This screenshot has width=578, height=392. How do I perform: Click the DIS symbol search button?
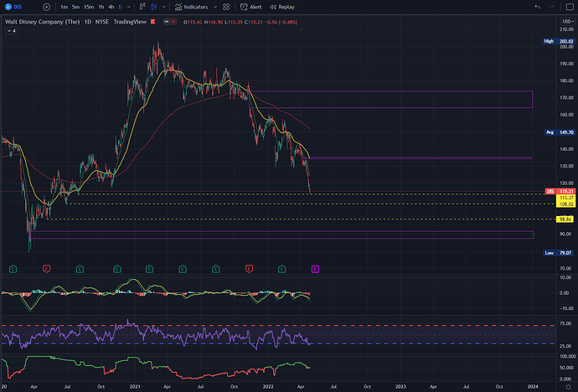point(13,7)
